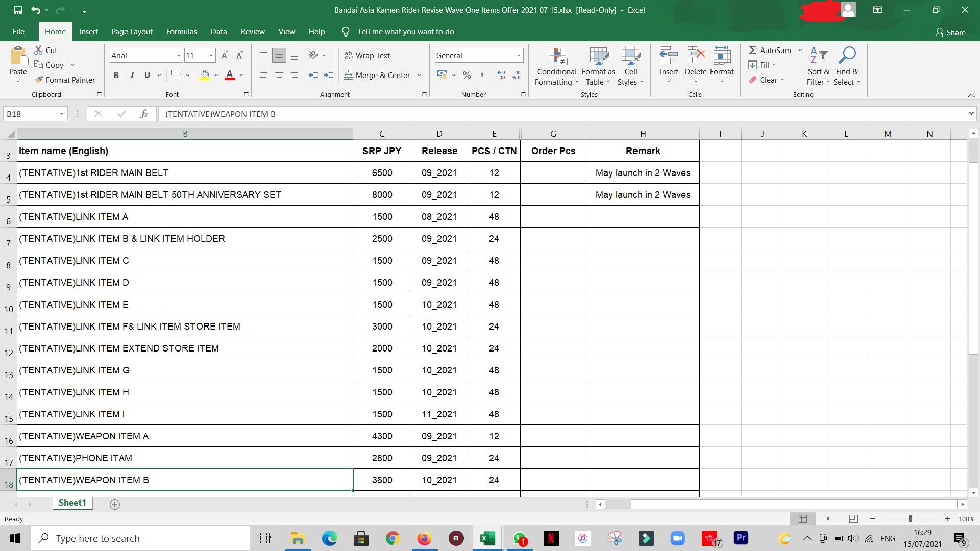The width and height of the screenshot is (980, 551).
Task: Switch to Page Break Preview view
Action: click(853, 519)
